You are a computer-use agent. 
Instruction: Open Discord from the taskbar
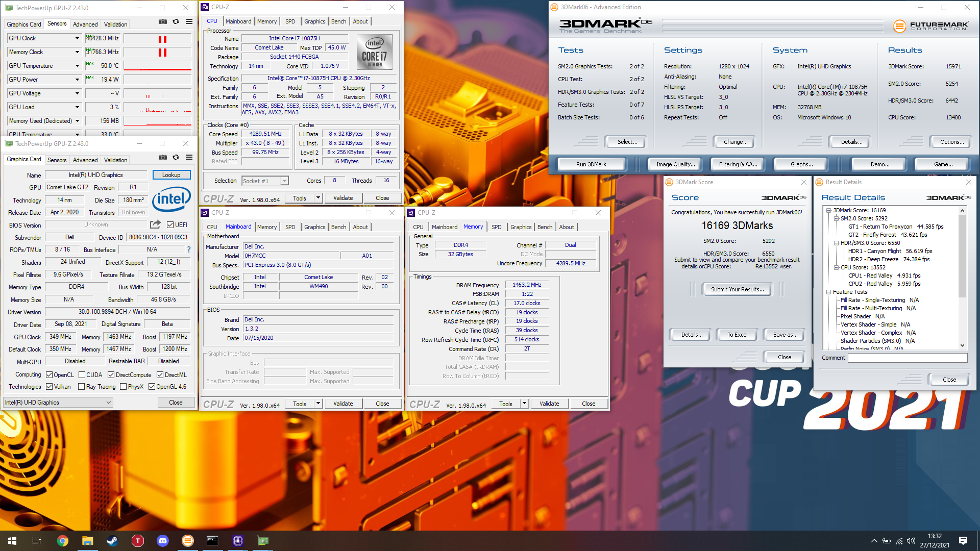(x=162, y=541)
